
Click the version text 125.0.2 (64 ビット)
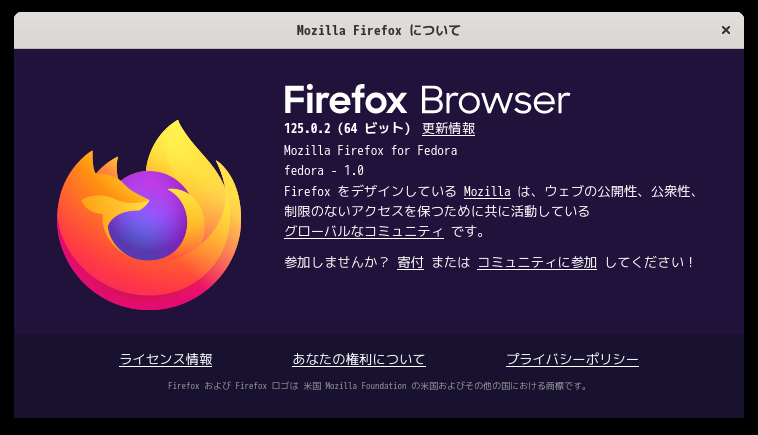coord(347,129)
